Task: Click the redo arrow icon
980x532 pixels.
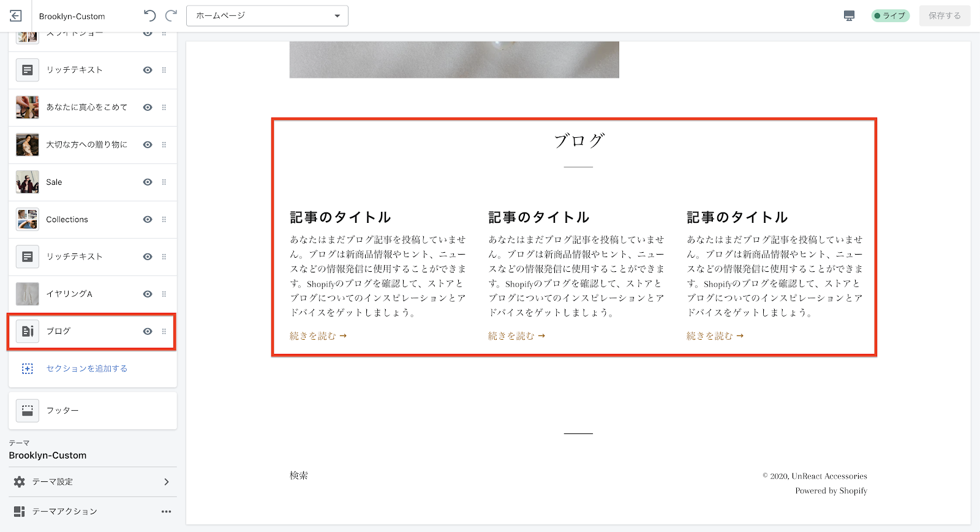Action: (x=171, y=16)
